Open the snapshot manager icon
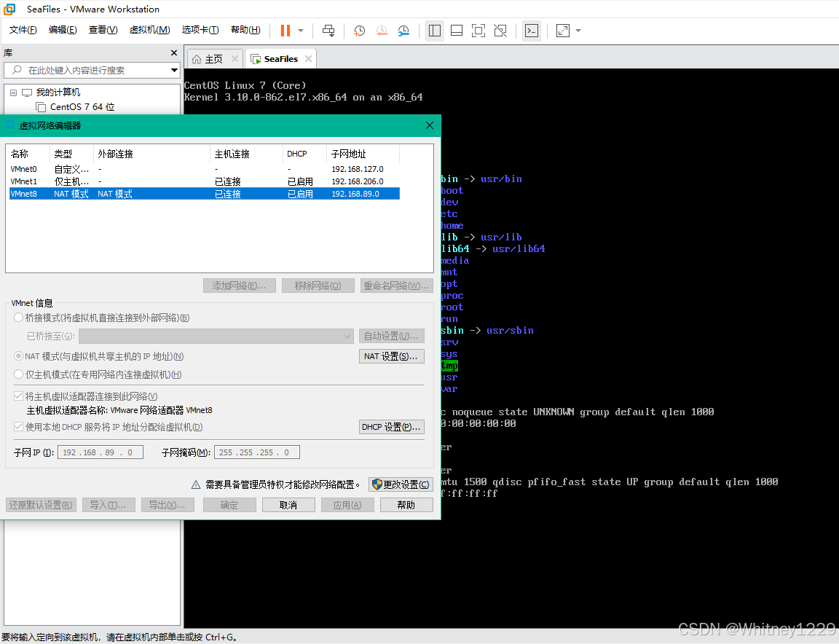Screen dimensions: 839x644 403,31
